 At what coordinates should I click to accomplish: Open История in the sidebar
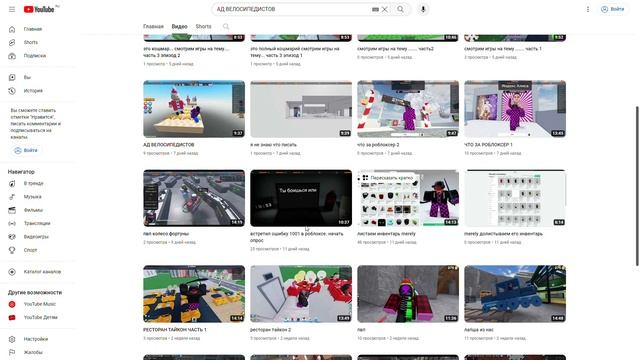[x=33, y=91]
